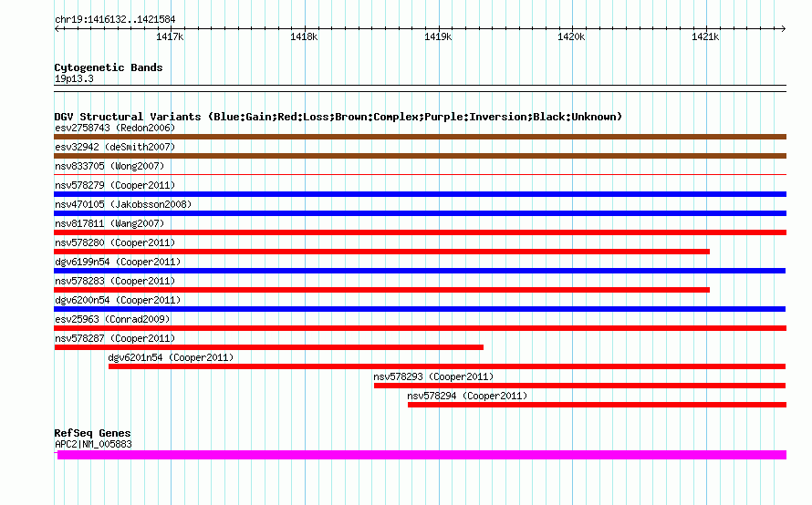Click the right arrow of the ruler
This screenshot has height=505, width=812.
point(784,29)
